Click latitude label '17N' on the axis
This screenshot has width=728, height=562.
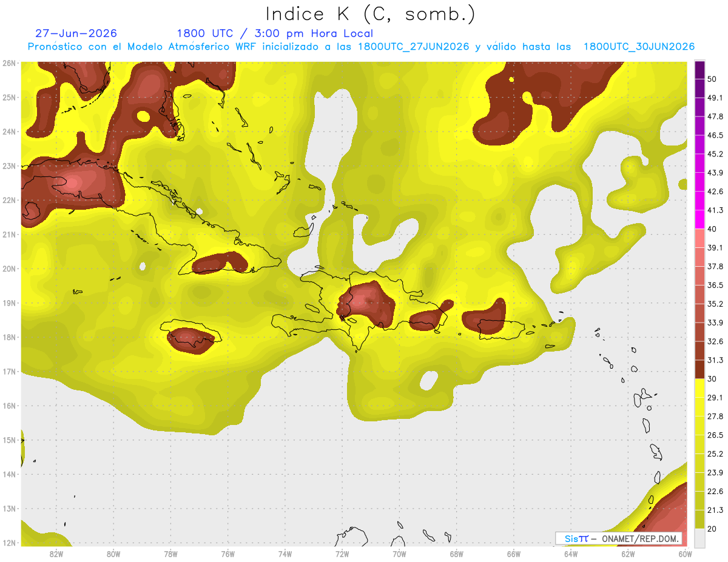(x=9, y=371)
